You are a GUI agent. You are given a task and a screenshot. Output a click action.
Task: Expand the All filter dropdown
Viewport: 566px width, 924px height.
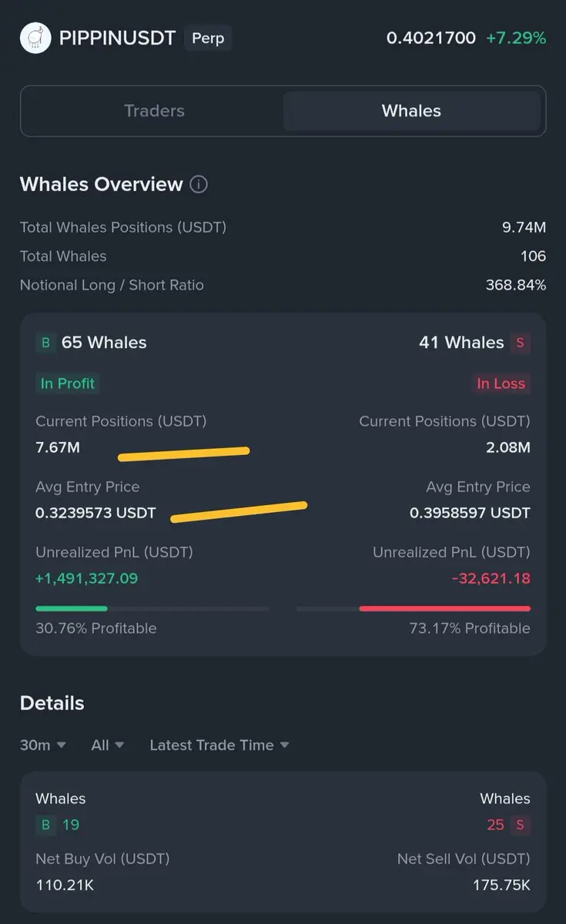click(108, 745)
